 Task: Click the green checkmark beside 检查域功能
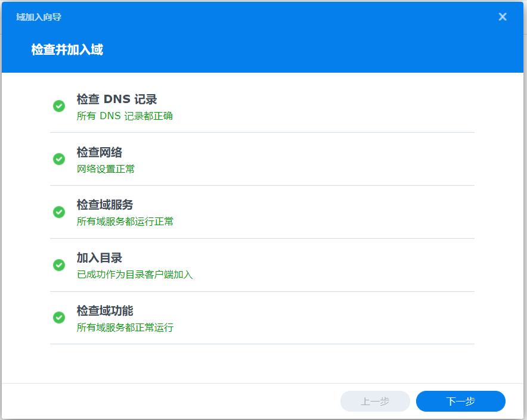click(x=59, y=318)
